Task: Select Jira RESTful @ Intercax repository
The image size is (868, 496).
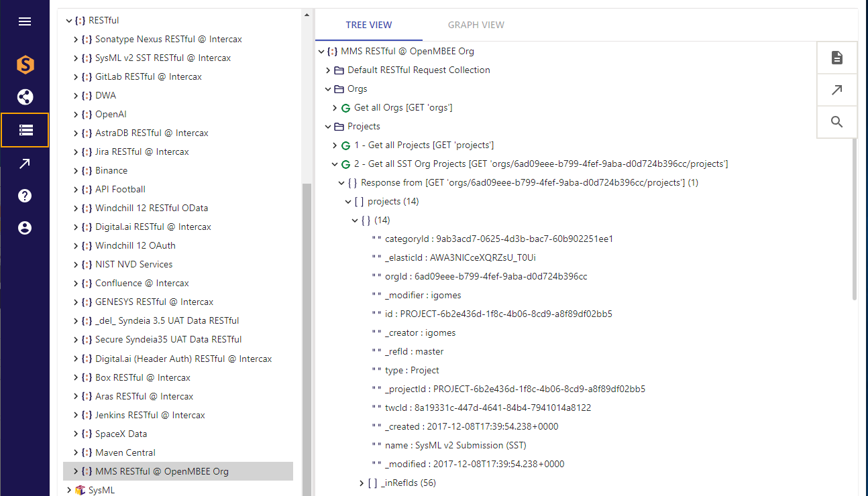Action: pos(142,152)
